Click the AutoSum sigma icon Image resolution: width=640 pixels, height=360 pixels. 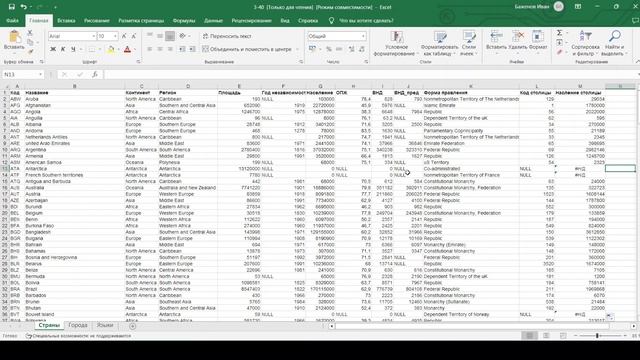coord(560,33)
